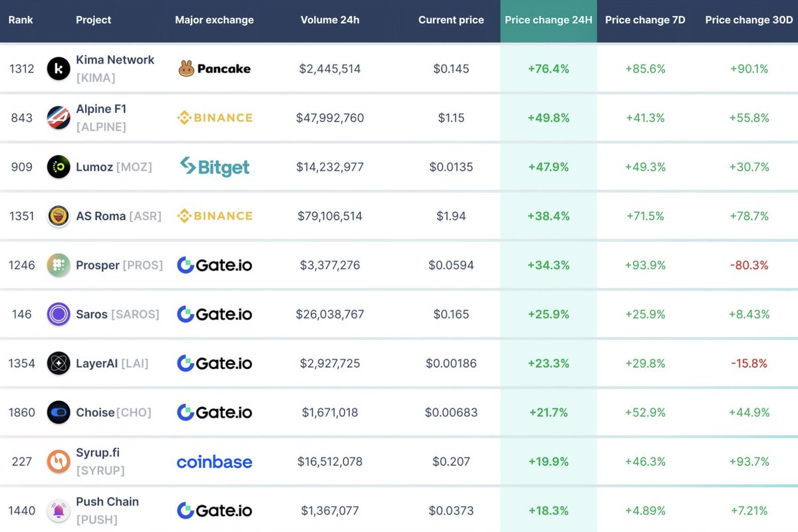
Task: Click the Push Chain bell icon
Action: click(59, 511)
